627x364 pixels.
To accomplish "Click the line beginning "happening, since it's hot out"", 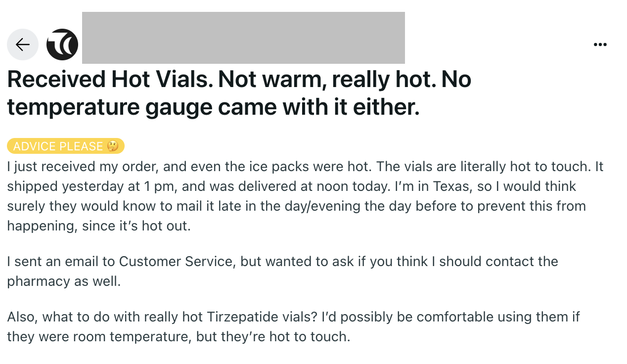I will click(x=98, y=226).
